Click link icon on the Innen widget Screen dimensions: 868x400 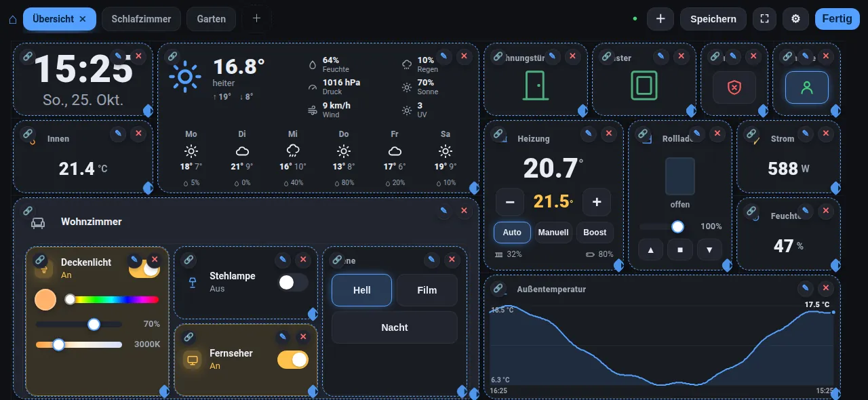27,134
